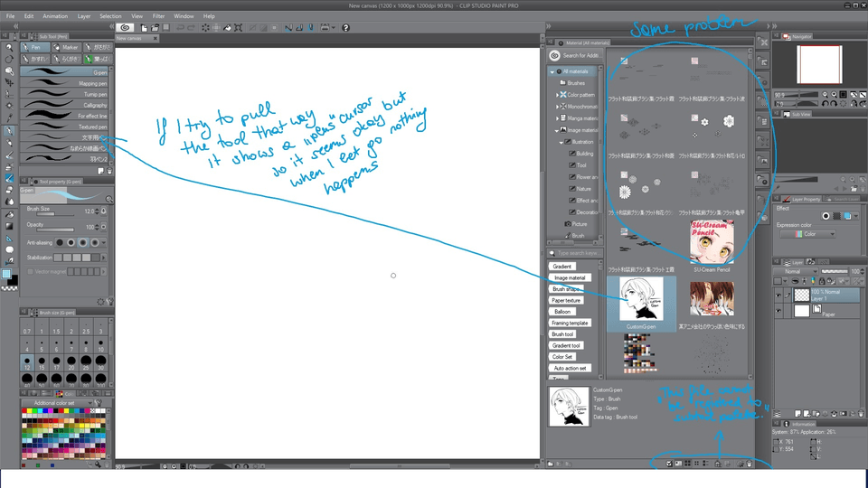
Task: Hide the Paper layer with its eye icon
Action: (778, 311)
